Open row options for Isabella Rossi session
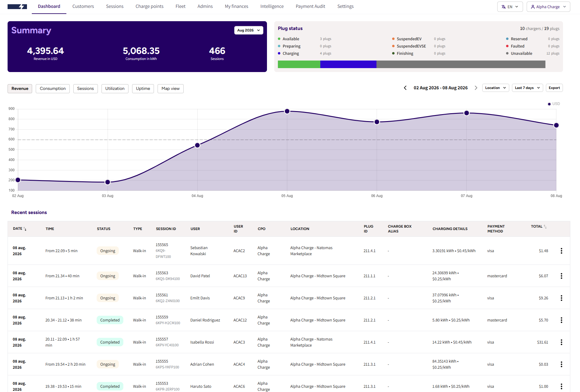Screen dimensions: 580x392 (x=561, y=342)
